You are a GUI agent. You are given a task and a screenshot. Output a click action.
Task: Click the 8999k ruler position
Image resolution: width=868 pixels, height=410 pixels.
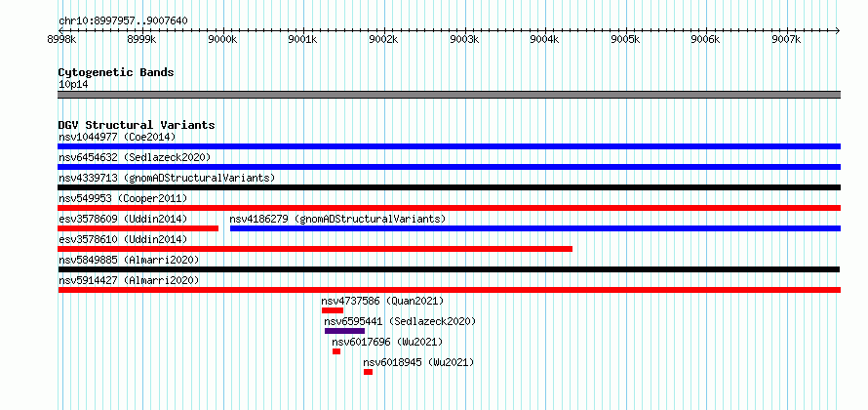(x=143, y=39)
